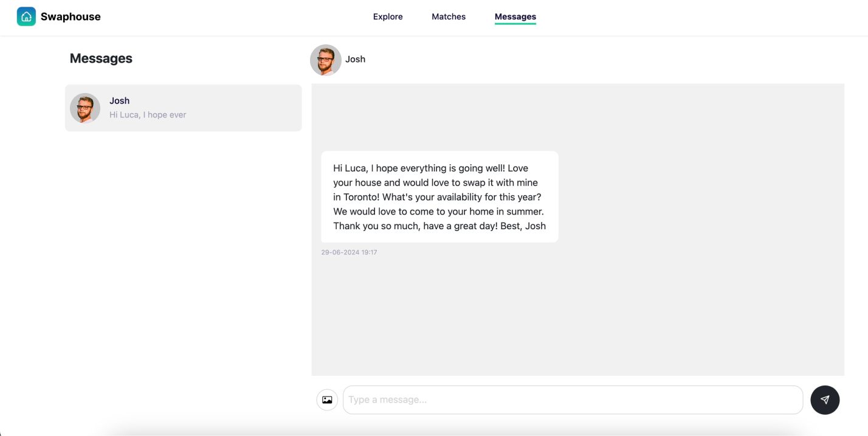868x436 pixels.
Task: Click the message preview text under Josh
Action: pyautogui.click(x=148, y=115)
